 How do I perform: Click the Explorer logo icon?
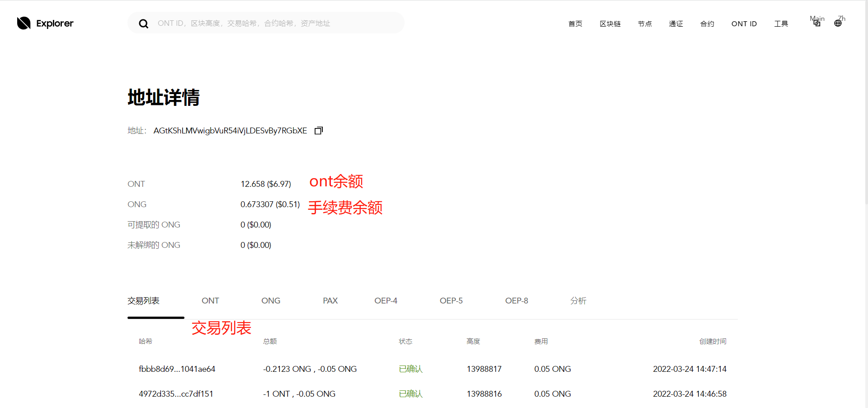click(x=24, y=23)
